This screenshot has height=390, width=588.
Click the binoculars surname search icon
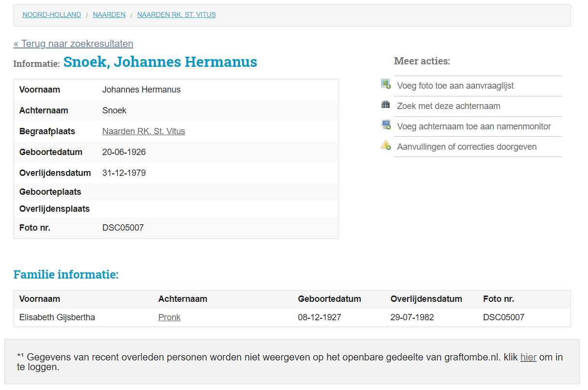386,105
